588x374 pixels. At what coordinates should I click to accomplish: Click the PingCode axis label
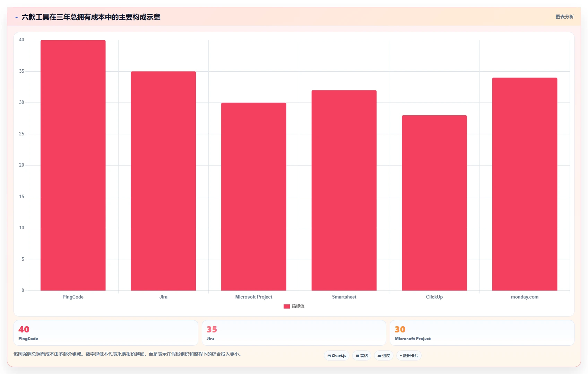73,297
